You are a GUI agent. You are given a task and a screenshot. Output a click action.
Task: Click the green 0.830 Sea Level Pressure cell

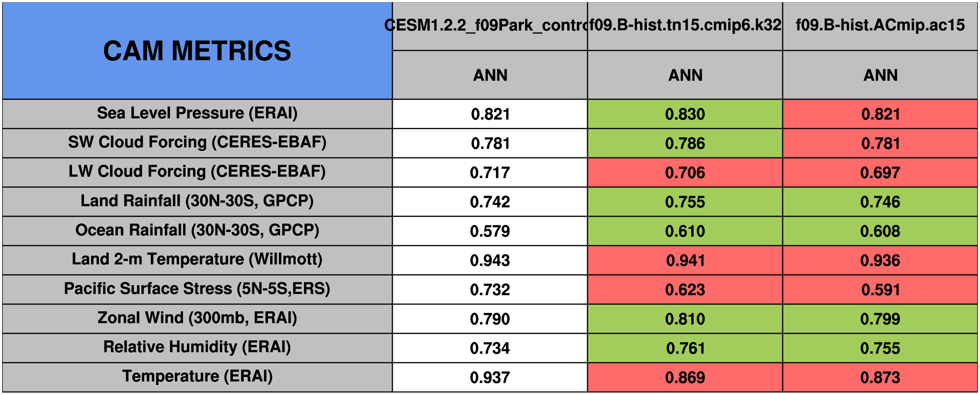(x=685, y=114)
